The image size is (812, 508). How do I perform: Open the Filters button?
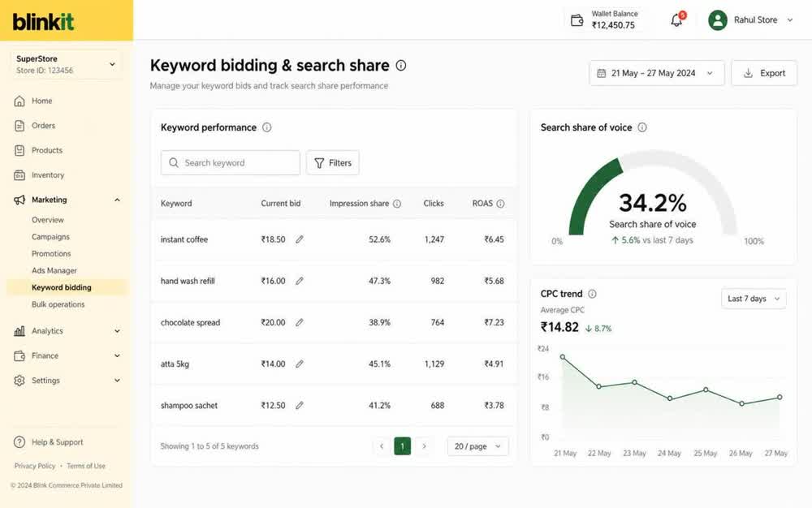click(x=332, y=163)
